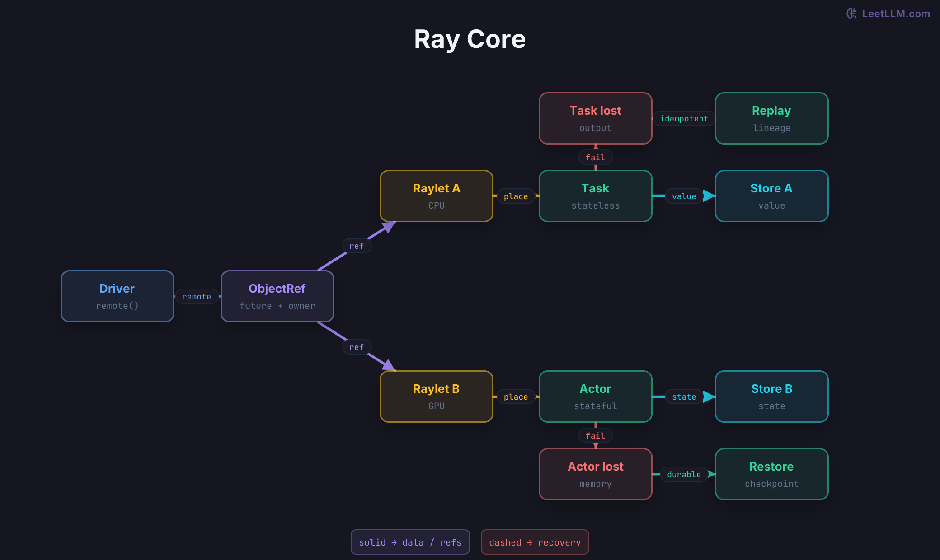Click the 'ref' label toward Raylet A
The height and width of the screenshot is (560, 940).
(357, 246)
